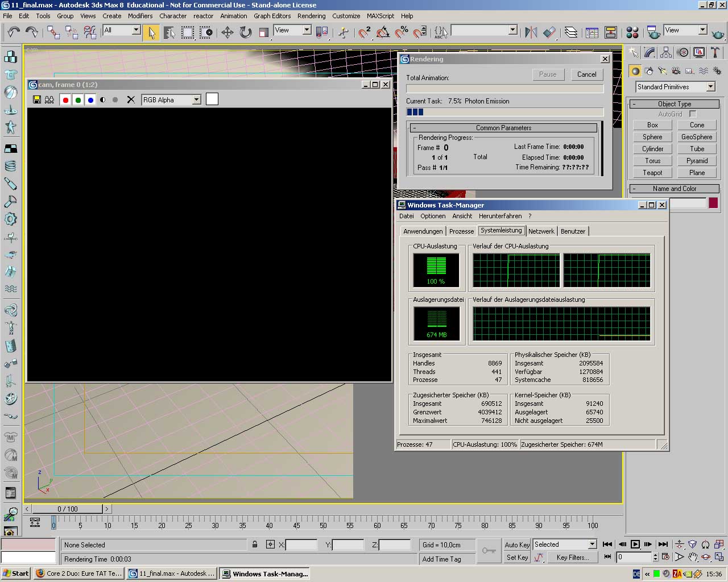Switch to Prozesse tab in Task Manager
The width and height of the screenshot is (728, 582).
(461, 231)
